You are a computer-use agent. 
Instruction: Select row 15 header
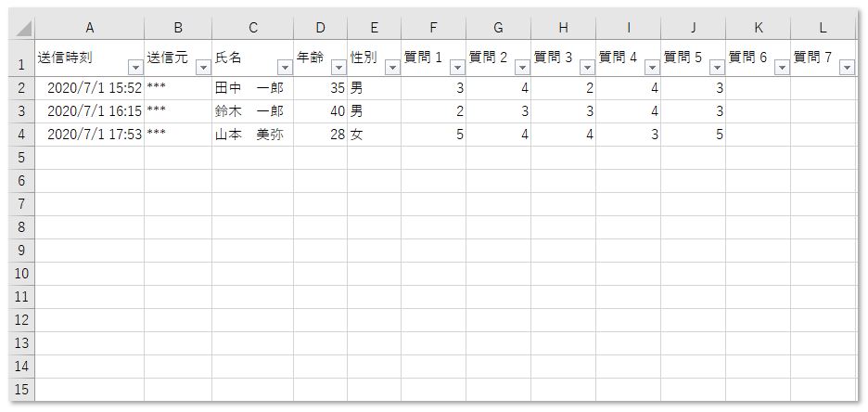pos(21,390)
